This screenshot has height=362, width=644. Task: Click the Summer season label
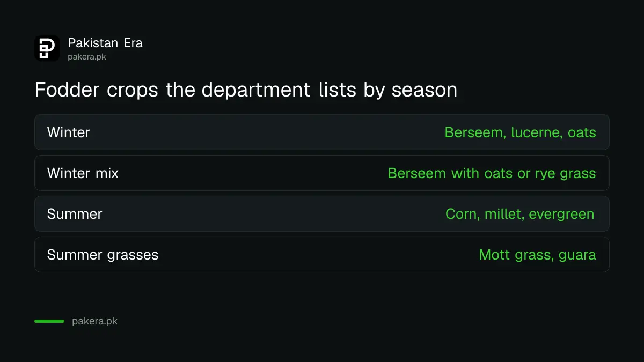point(75,214)
